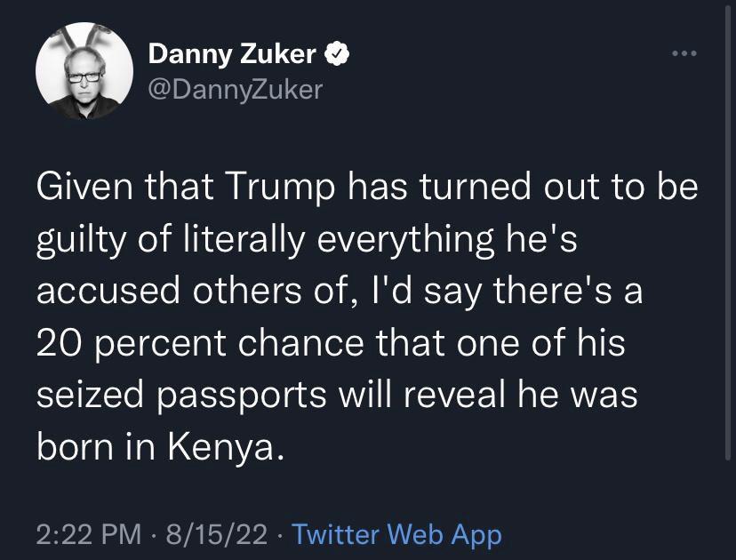Click the word guilty in the tweet
736x560 pixels.
coord(81,240)
